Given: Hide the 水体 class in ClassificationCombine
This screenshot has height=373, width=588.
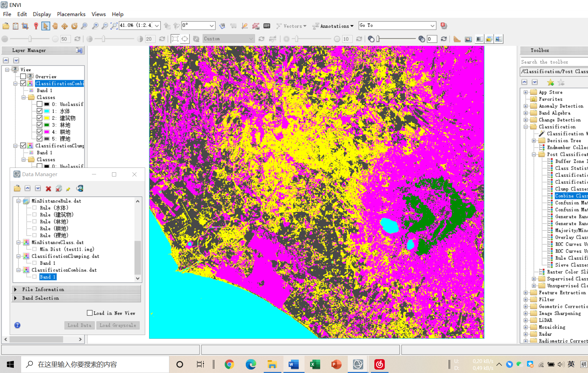Looking at the screenshot, I should pos(39,111).
